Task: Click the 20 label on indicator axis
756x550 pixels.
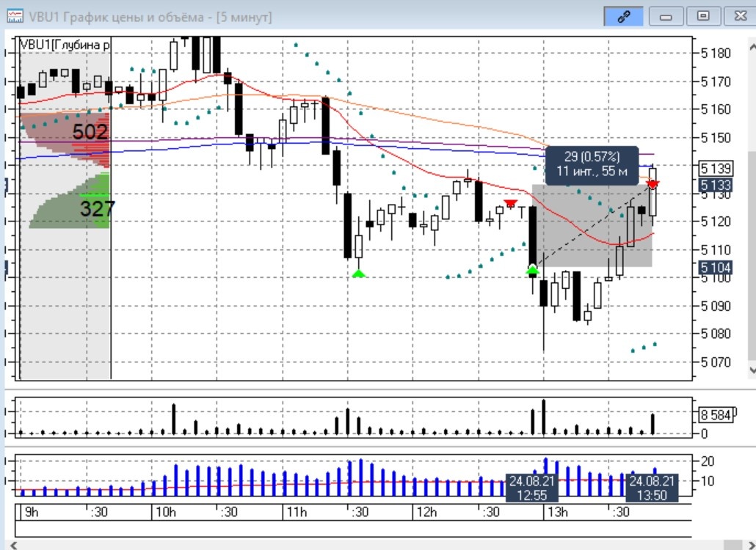Action: tap(707, 461)
